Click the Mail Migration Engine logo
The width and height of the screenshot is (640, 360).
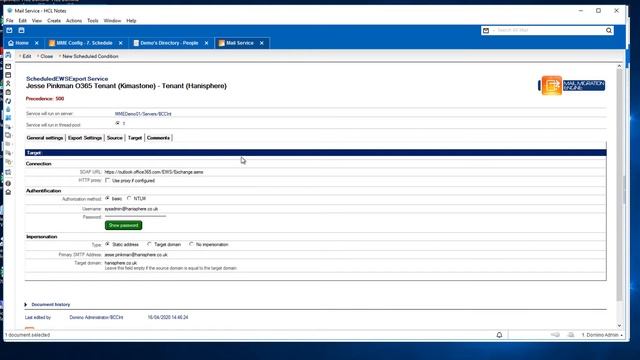point(572,85)
